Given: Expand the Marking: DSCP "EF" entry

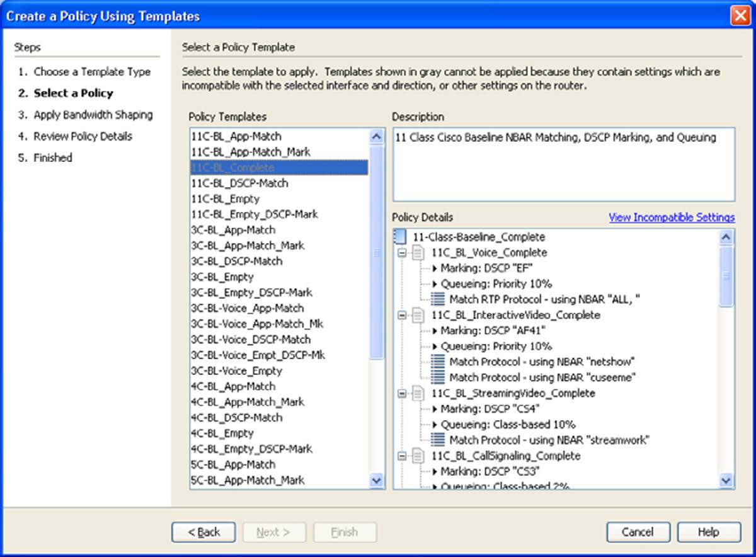Looking at the screenshot, I should pos(435,268).
